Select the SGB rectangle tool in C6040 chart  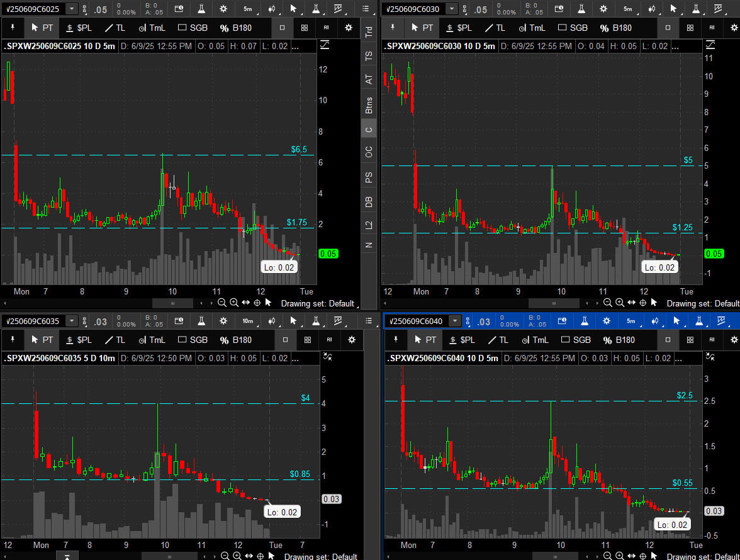[x=576, y=340]
